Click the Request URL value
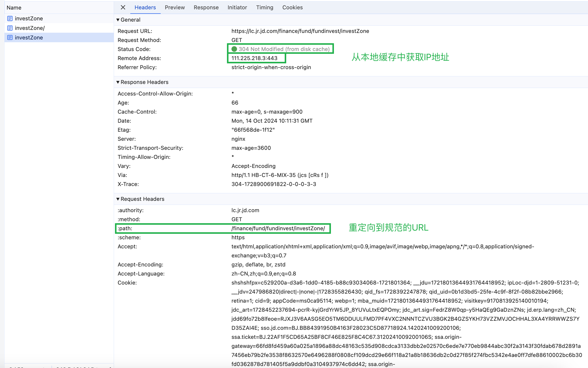The width and height of the screenshot is (588, 368). coord(300,31)
